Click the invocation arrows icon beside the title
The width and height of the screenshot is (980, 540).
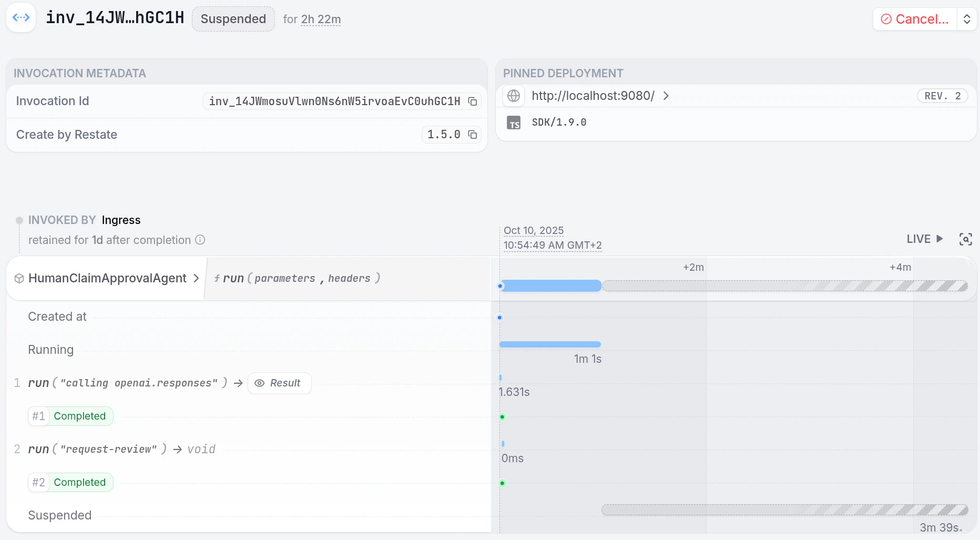click(21, 18)
